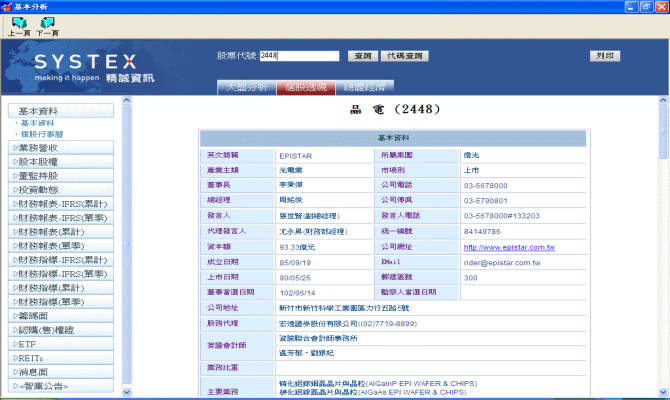The width and height of the screenshot is (670, 400).
Task: Expand 財務指標(累計) section
Action: pos(61,288)
